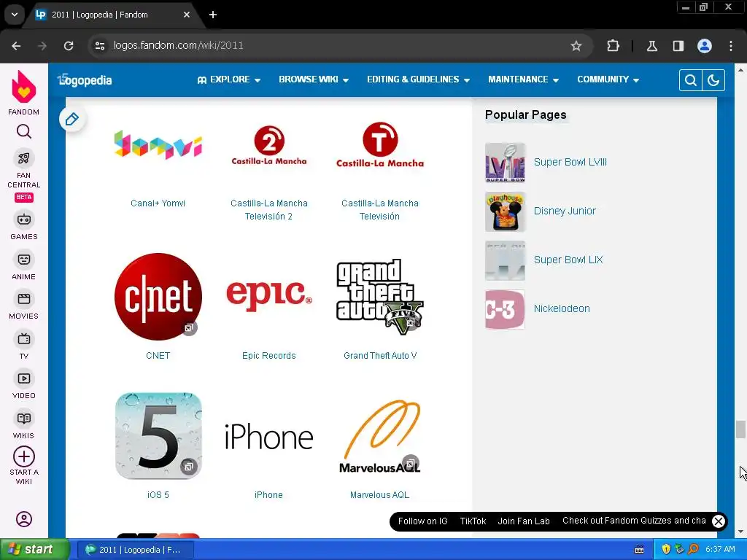Click the Logopedia wordmark logo
The image size is (747, 560).
coord(85,80)
